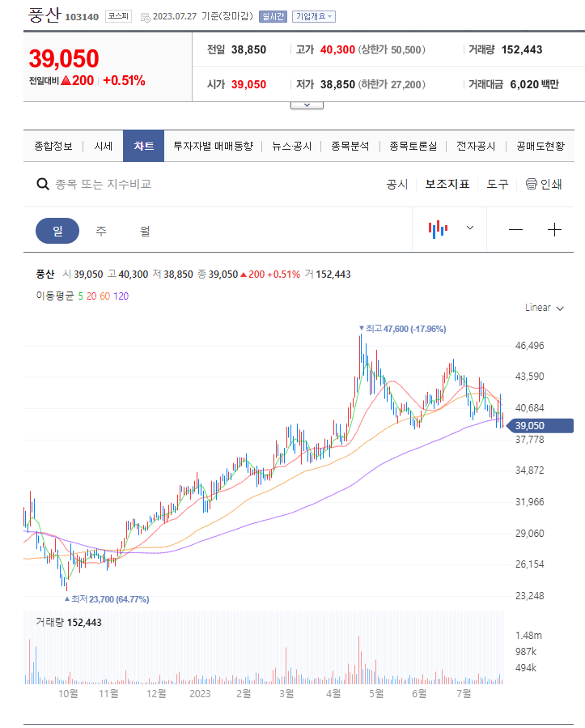Click the stock search input field
585x728 pixels.
pyautogui.click(x=104, y=185)
